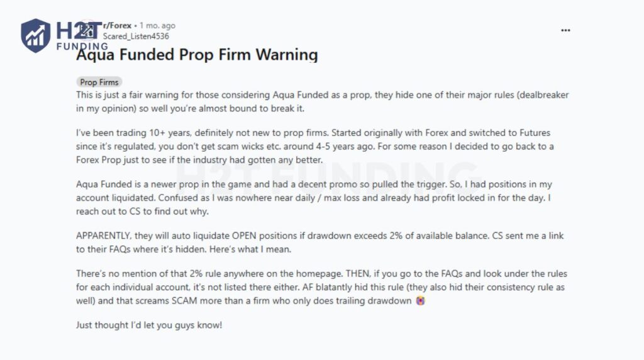Image resolution: width=644 pixels, height=360 pixels.
Task: Click the "1 mo. ago" timestamp
Action: (x=157, y=26)
